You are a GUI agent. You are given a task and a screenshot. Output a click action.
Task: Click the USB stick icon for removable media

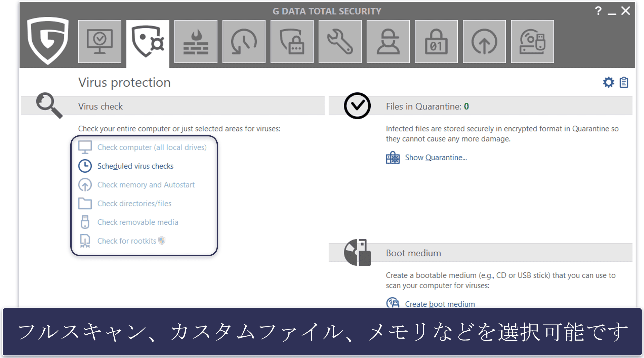85,222
